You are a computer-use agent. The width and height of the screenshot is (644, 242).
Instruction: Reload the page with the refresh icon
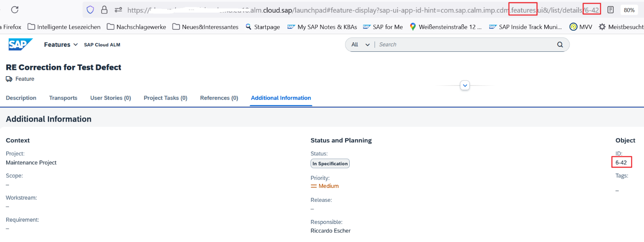click(x=14, y=9)
